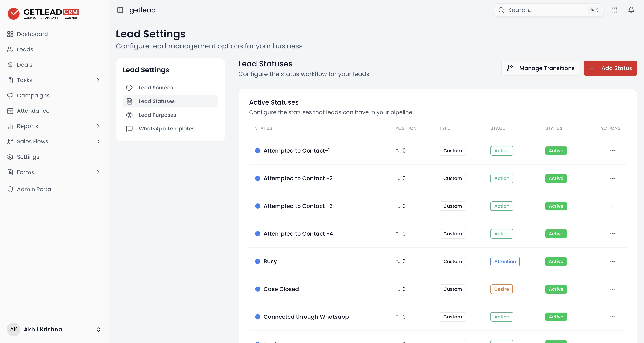Expand the Tasks submenu chevron
The height and width of the screenshot is (343, 644).
[98, 80]
